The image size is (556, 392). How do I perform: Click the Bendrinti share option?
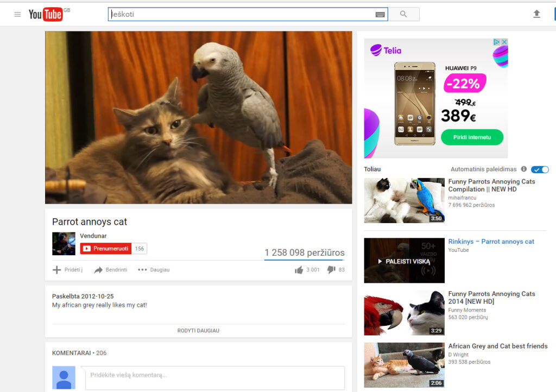tap(110, 270)
